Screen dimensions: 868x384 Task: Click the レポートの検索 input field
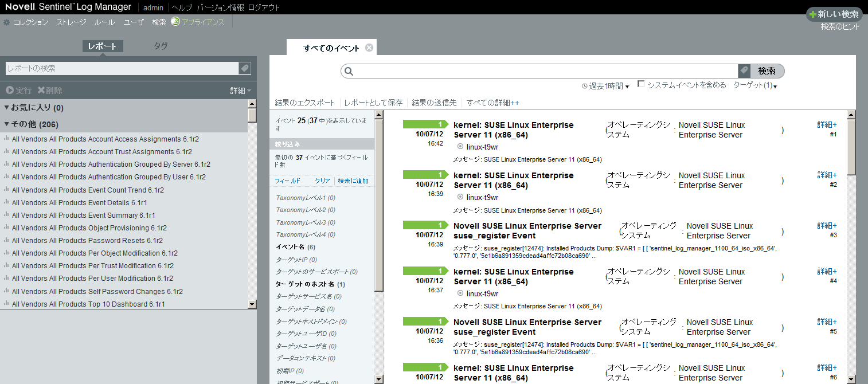pyautogui.click(x=122, y=68)
